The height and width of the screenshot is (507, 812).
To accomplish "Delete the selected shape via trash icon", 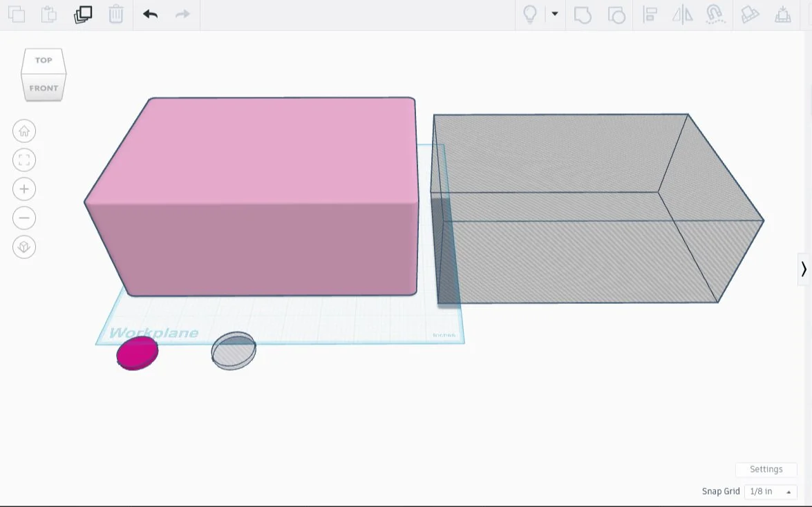I will pos(116,14).
